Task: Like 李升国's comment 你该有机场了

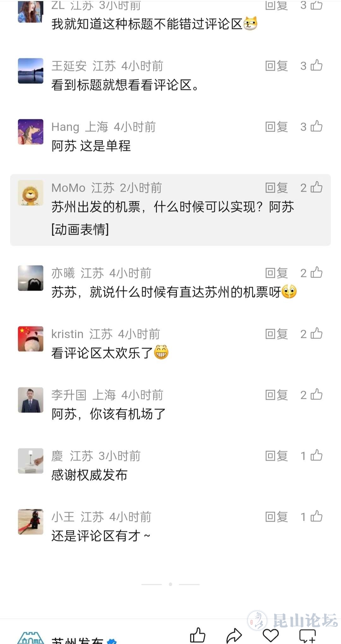Action: point(316,394)
